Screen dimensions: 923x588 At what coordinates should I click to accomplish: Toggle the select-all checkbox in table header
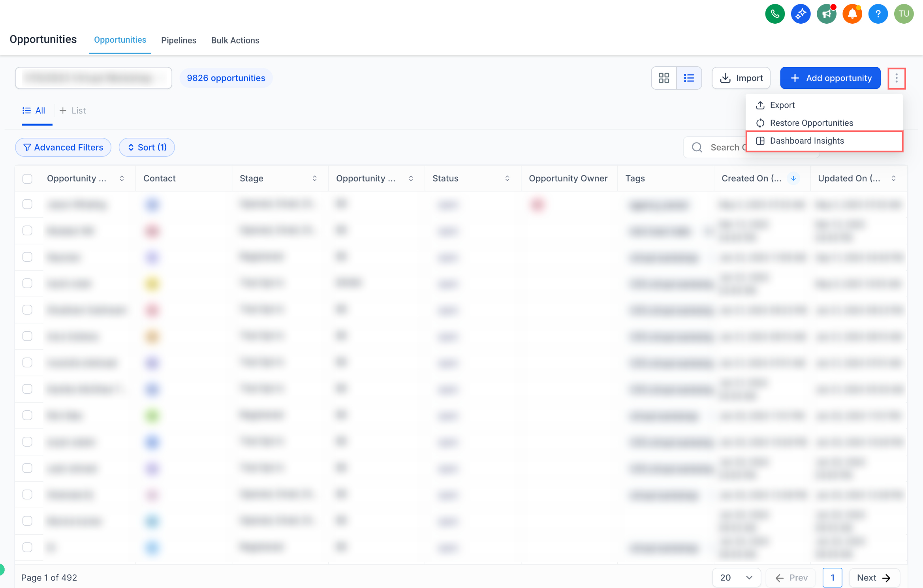pyautogui.click(x=27, y=178)
